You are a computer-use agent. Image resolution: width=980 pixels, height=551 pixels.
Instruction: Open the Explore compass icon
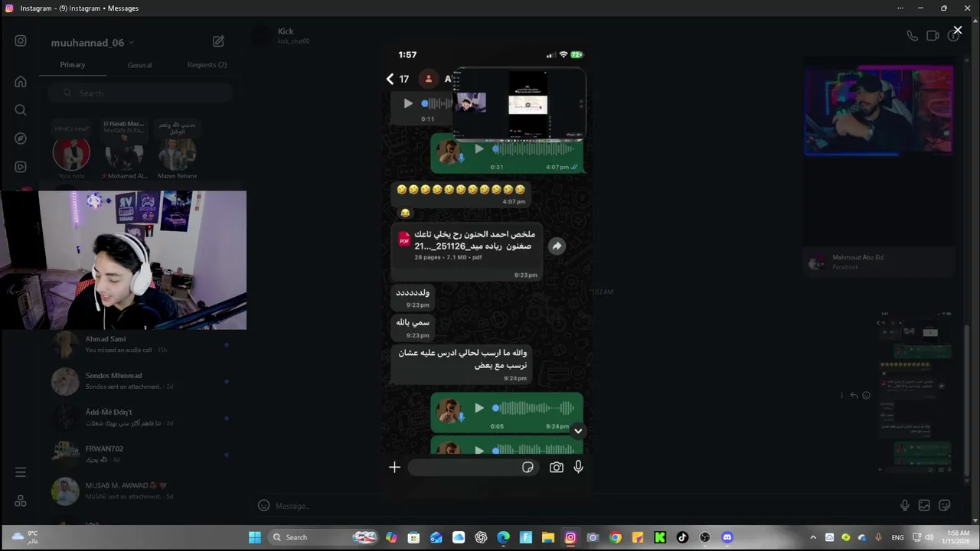(21, 139)
